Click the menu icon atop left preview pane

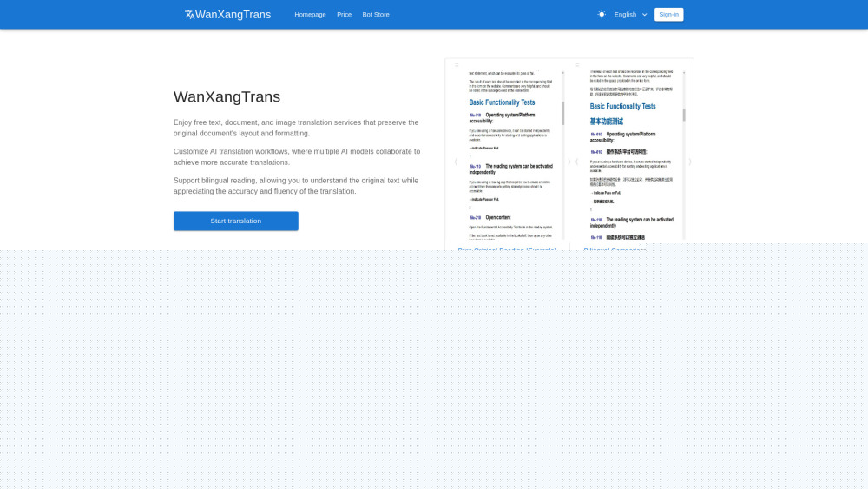[x=457, y=65]
